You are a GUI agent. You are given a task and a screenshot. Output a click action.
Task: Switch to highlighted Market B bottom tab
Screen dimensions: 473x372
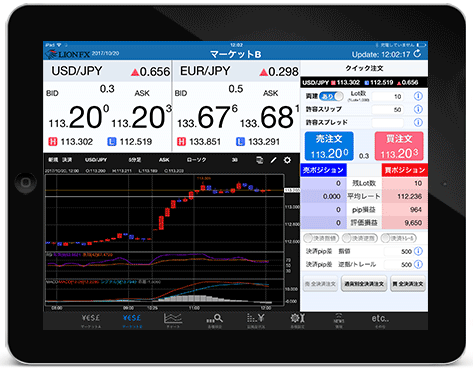(132, 321)
